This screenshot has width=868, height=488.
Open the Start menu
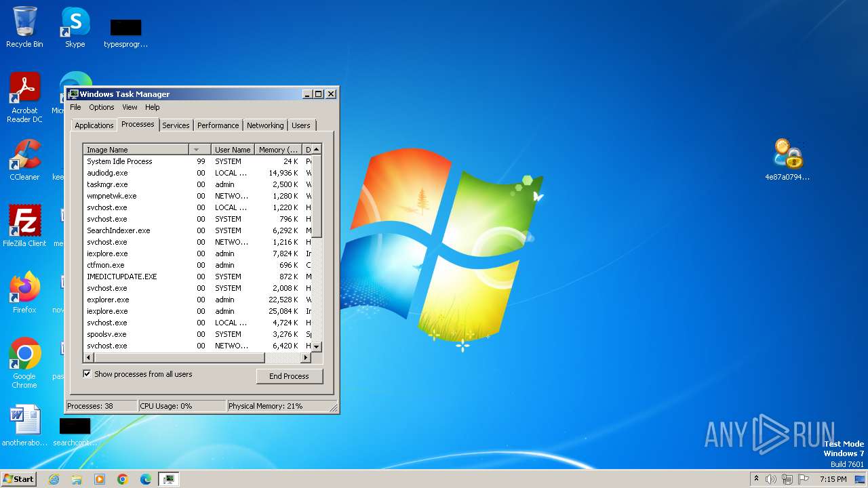tap(19, 479)
